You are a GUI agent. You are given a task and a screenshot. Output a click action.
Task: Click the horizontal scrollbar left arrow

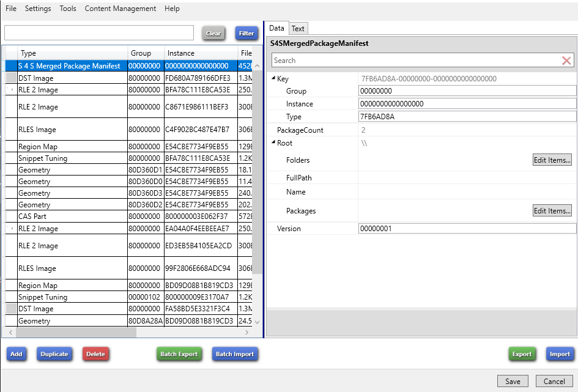[x=10, y=332]
